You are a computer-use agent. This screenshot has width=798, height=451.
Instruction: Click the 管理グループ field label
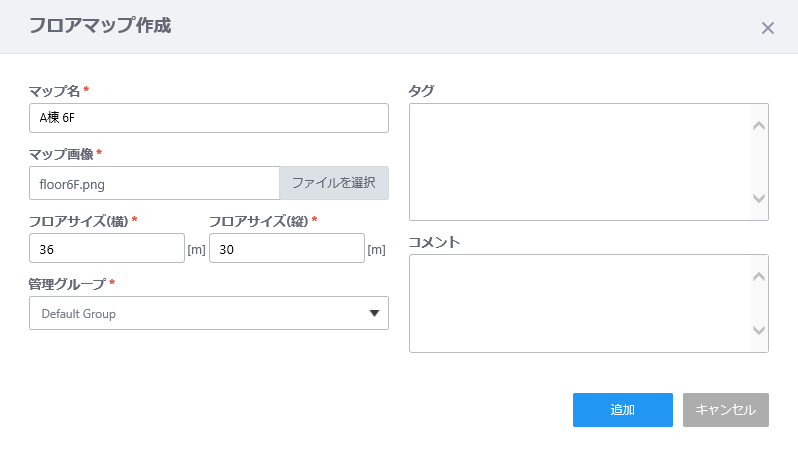point(67,284)
